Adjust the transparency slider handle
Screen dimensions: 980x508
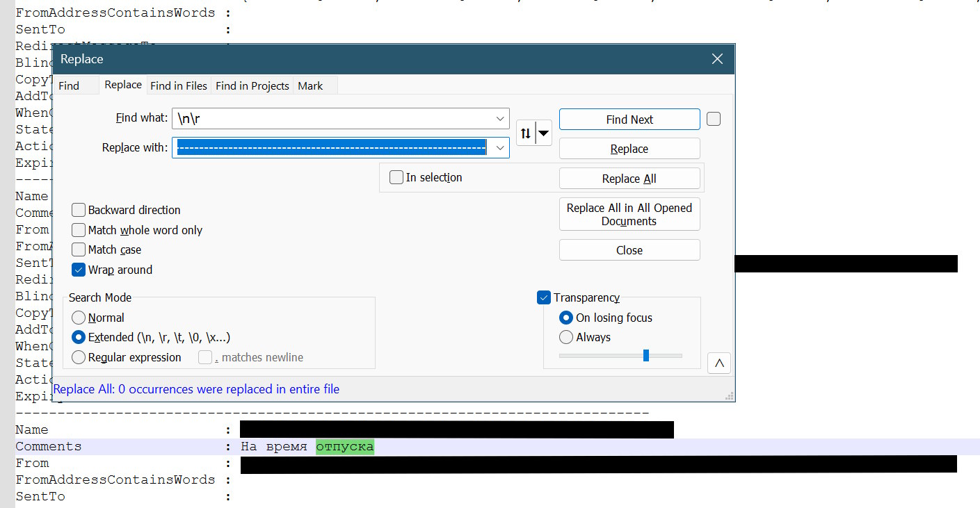[x=645, y=355]
